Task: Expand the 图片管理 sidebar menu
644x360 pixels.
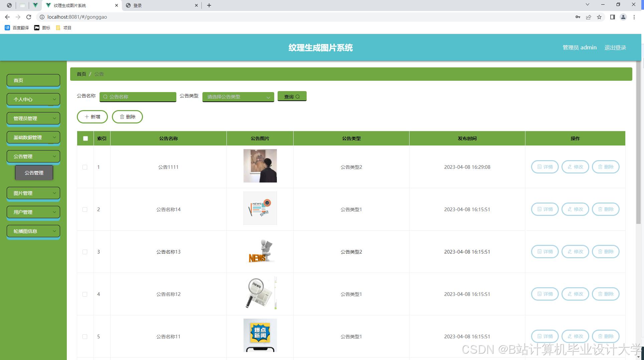Action: (x=33, y=193)
